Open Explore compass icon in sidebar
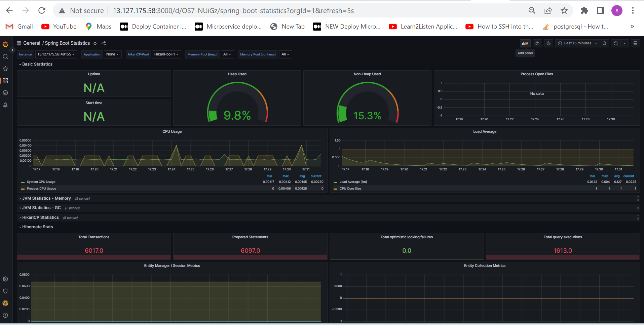The height and width of the screenshot is (325, 644). tap(5, 93)
